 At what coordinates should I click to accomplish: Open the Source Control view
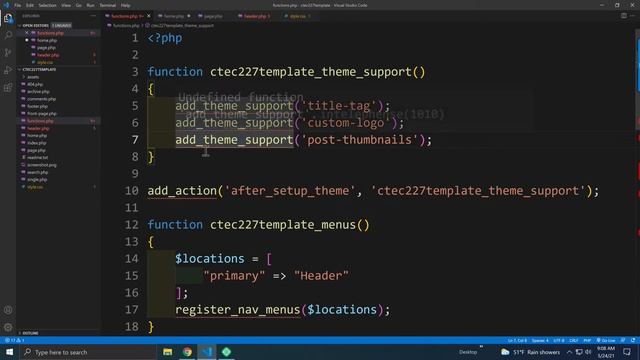[8, 53]
